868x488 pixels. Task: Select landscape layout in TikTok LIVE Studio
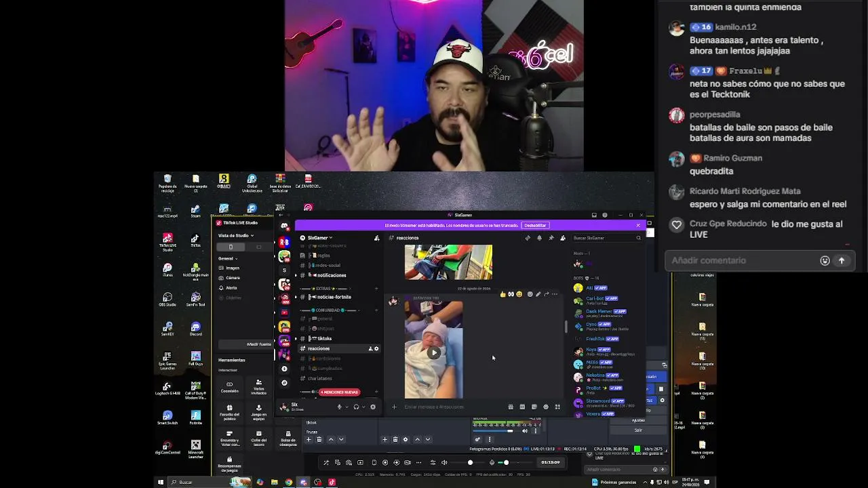coord(258,247)
